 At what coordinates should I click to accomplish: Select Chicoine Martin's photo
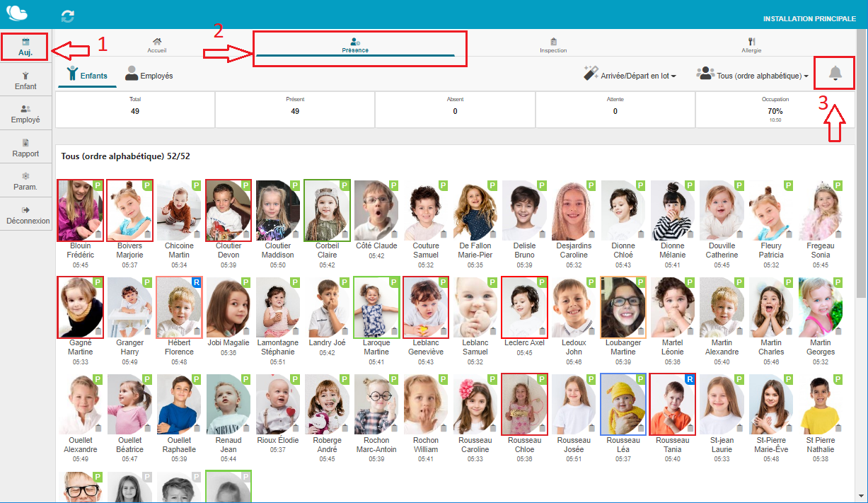179,211
